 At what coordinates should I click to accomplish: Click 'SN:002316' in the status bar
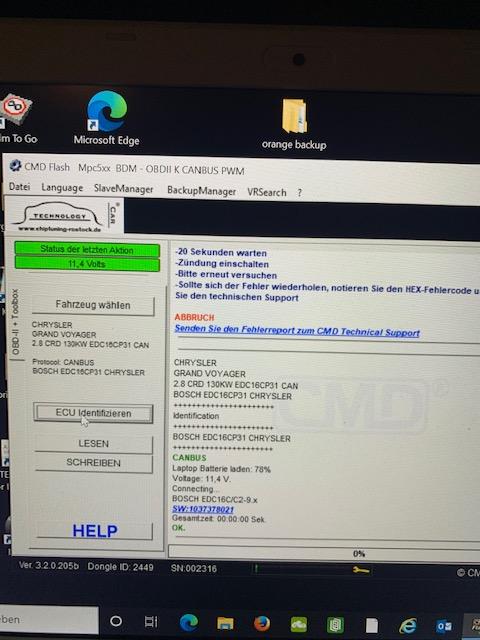194,568
